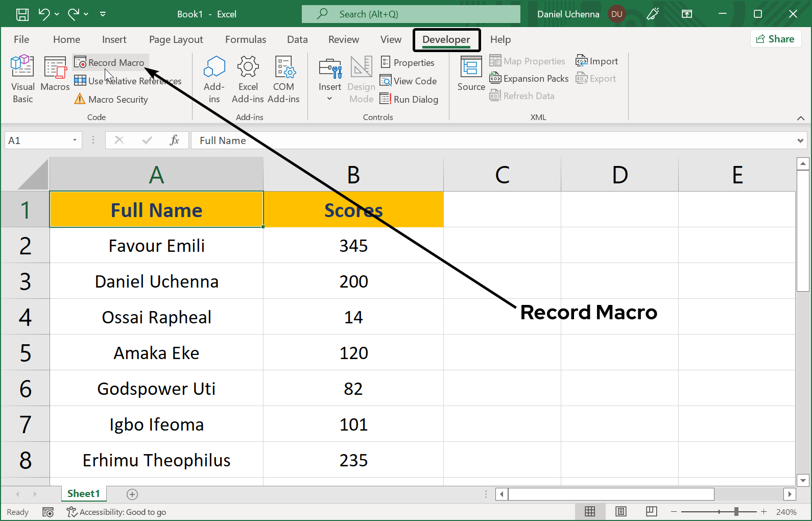Switch to Page Break Preview
Viewport: 812px width, 521px height.
(x=651, y=512)
